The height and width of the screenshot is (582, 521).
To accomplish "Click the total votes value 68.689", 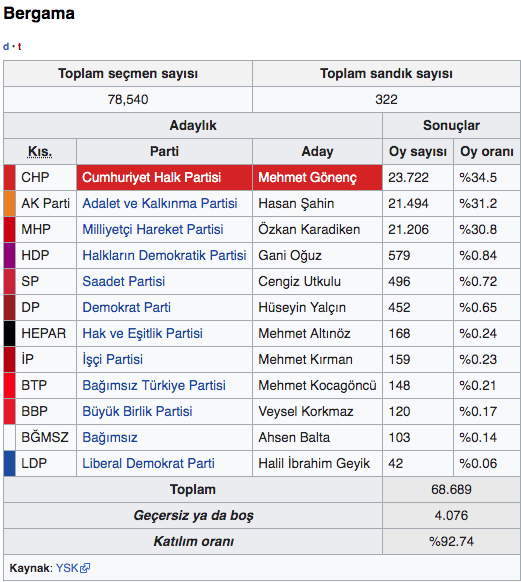I will coord(451,489).
